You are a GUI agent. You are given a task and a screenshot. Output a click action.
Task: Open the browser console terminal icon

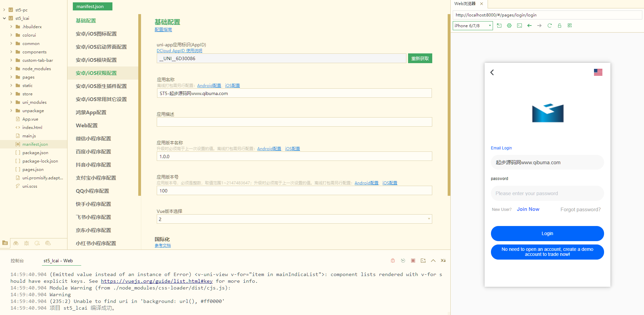[519, 26]
